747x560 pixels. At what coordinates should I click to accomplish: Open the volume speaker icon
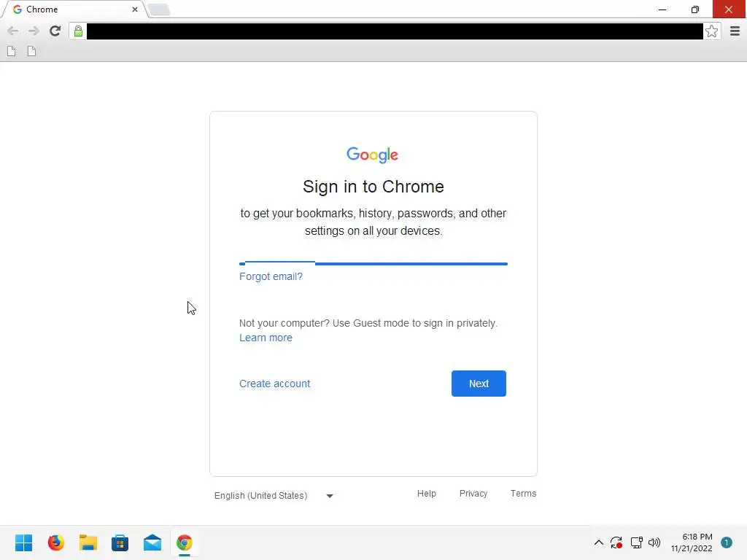654,542
